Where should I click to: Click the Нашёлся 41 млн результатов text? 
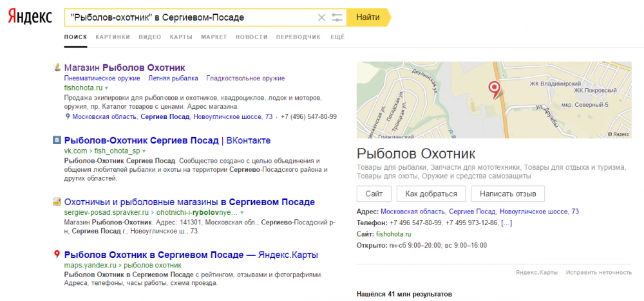[x=404, y=295]
